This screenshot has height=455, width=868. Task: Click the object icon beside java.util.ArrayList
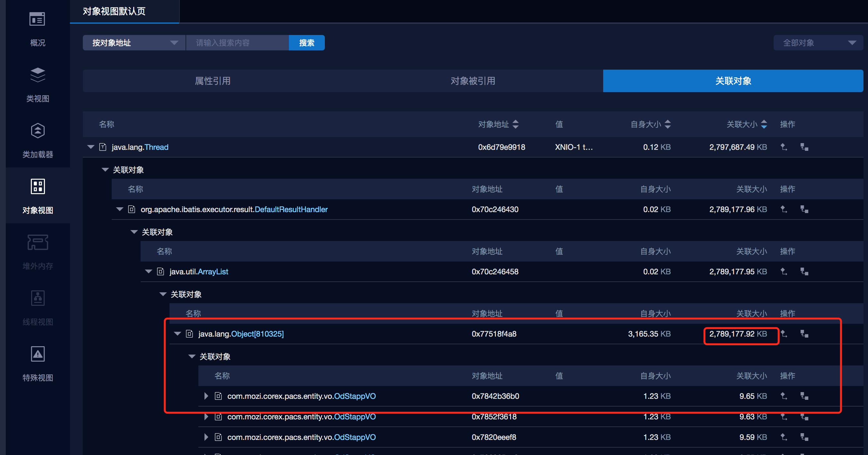(x=161, y=271)
